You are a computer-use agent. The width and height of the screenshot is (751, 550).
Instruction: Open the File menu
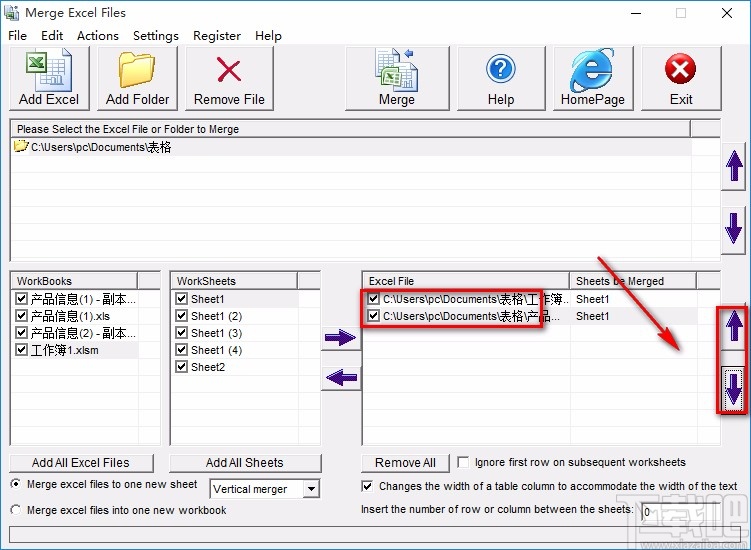[17, 36]
